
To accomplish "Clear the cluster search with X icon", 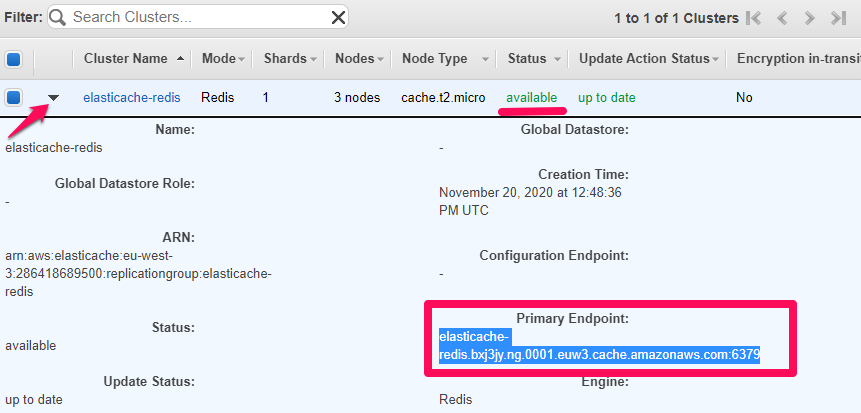I will pyautogui.click(x=339, y=18).
